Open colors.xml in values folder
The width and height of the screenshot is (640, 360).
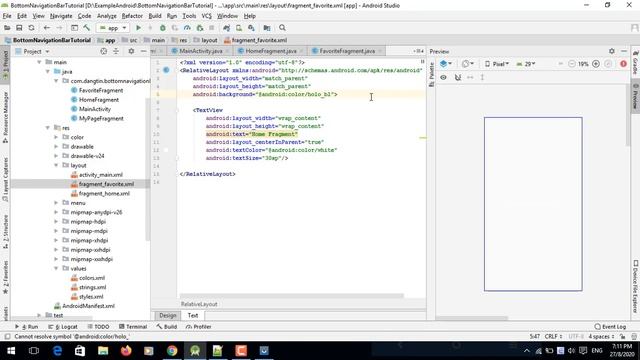click(x=92, y=278)
